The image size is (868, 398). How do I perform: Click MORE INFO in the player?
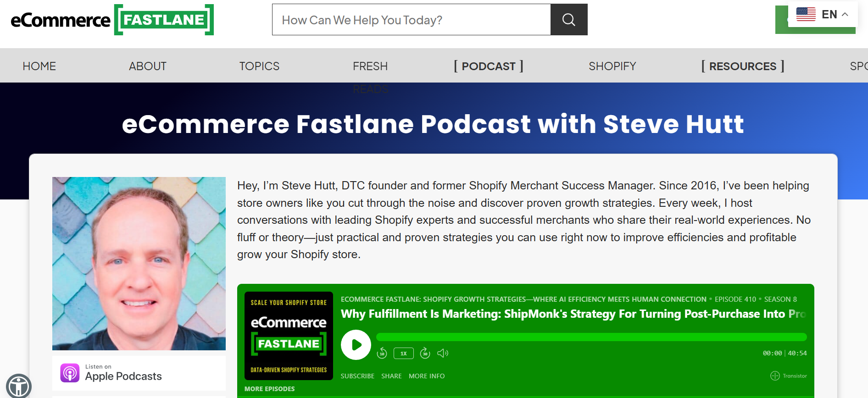pos(427,376)
